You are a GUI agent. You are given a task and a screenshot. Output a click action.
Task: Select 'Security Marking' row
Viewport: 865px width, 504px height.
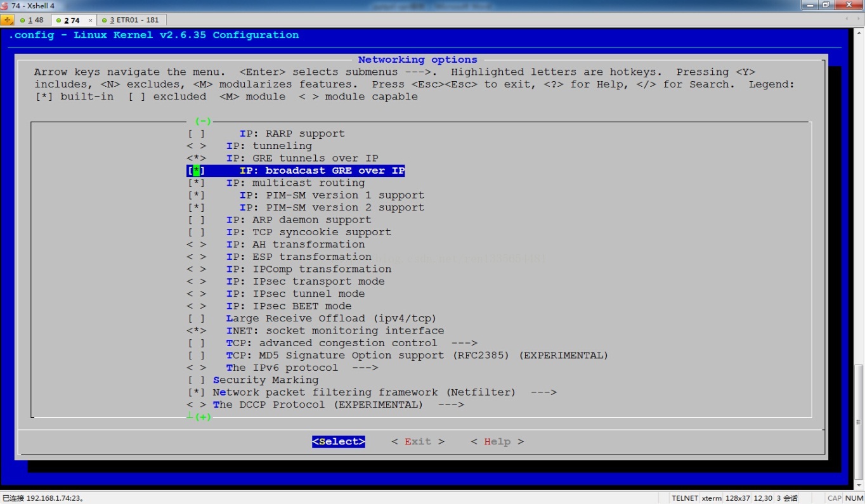tap(253, 380)
